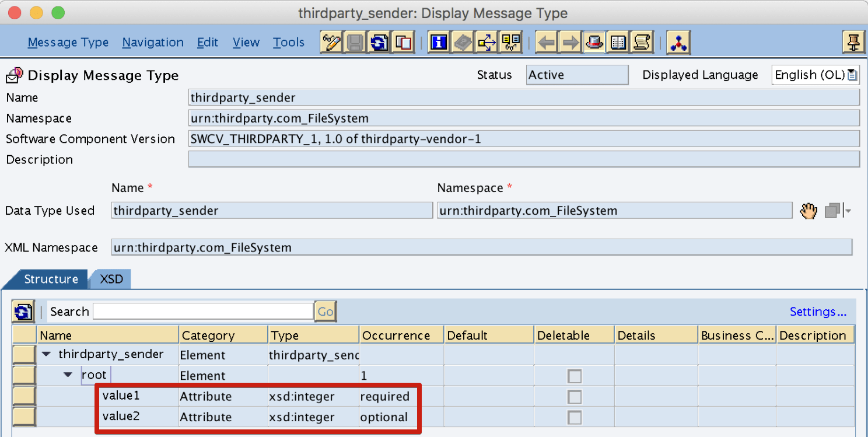Screen dimensions: 868x437
Task: Select the where-used list icon
Action: [486, 42]
